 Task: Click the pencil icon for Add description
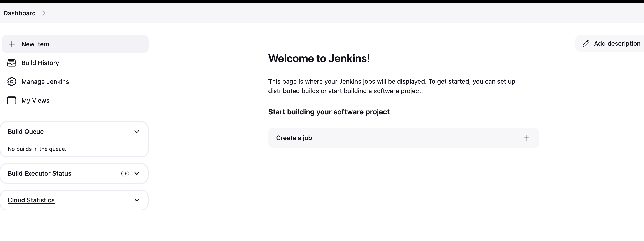(586, 44)
